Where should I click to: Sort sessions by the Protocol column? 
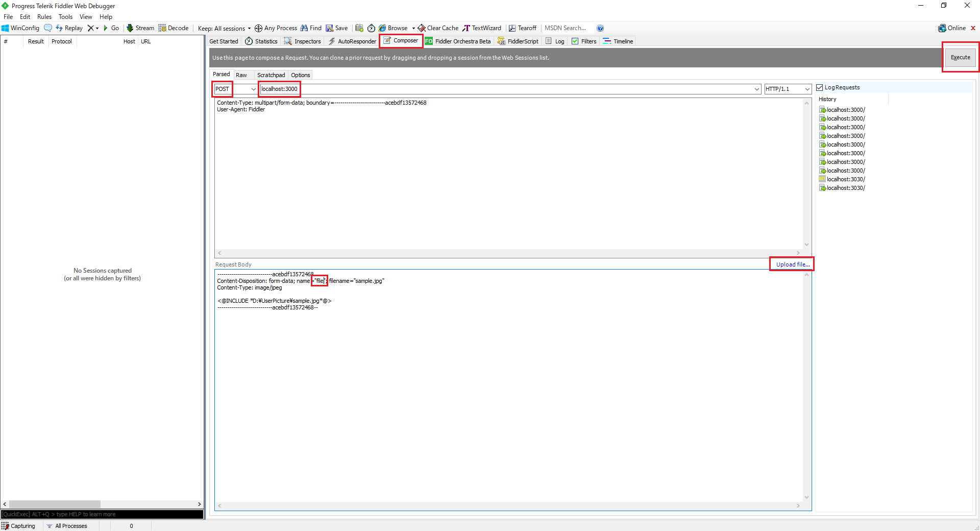coord(62,41)
